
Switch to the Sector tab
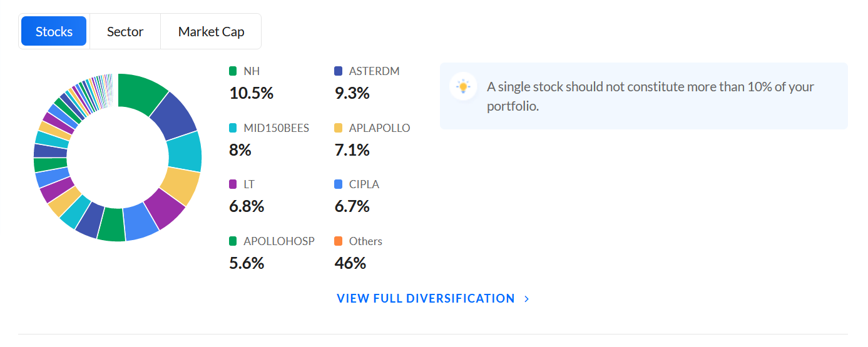click(125, 31)
